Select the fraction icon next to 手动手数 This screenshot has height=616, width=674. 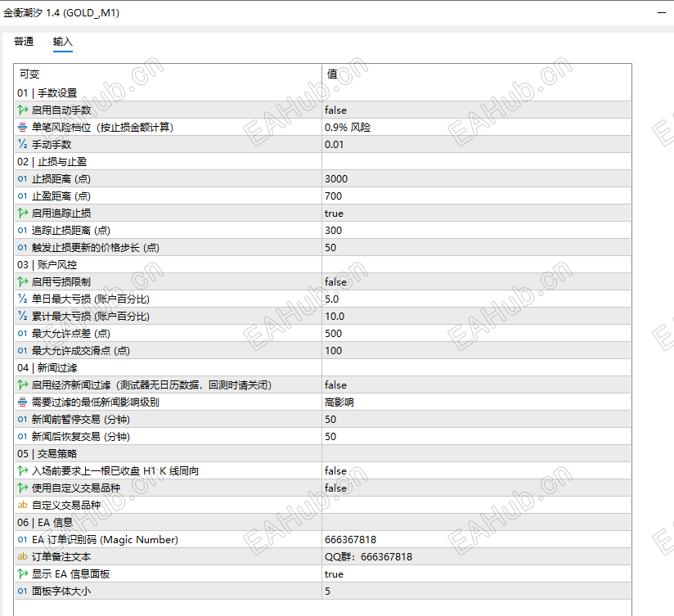click(22, 145)
